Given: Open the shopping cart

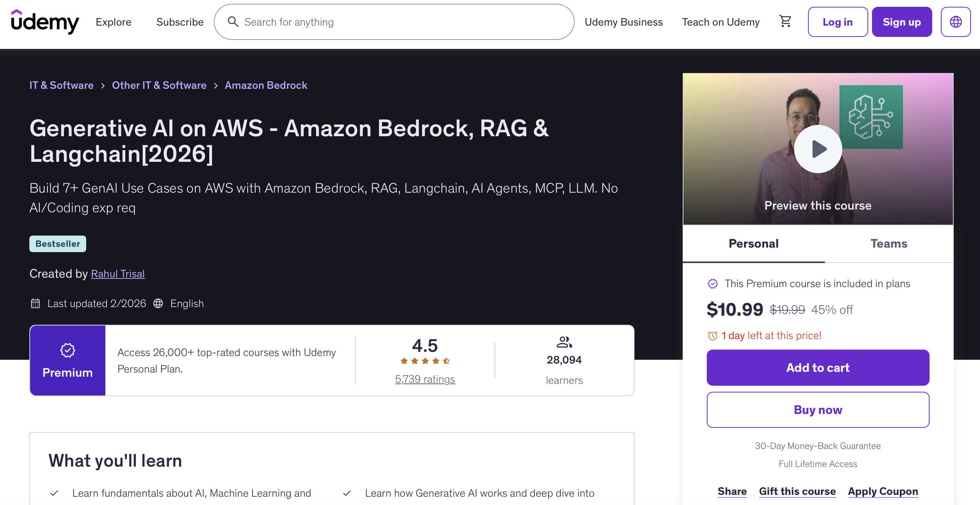Looking at the screenshot, I should click(785, 22).
